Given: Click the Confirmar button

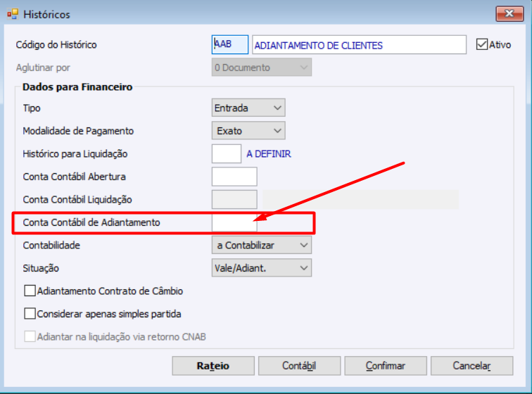Looking at the screenshot, I should click(x=386, y=365).
